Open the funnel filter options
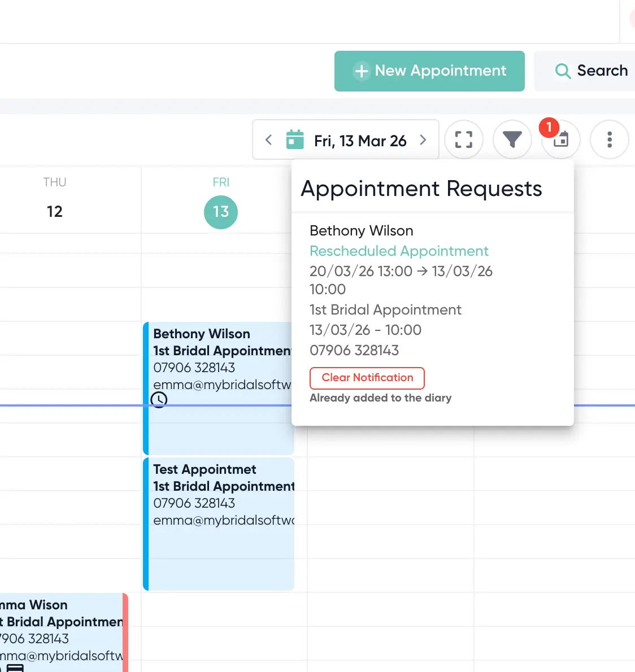The height and width of the screenshot is (672, 635). [512, 139]
